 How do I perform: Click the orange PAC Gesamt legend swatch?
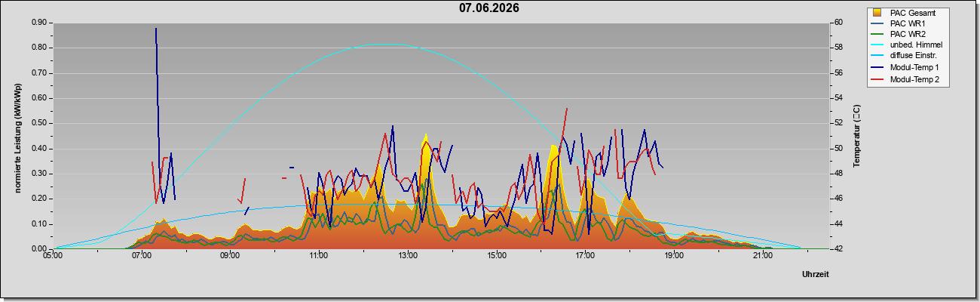tap(877, 13)
